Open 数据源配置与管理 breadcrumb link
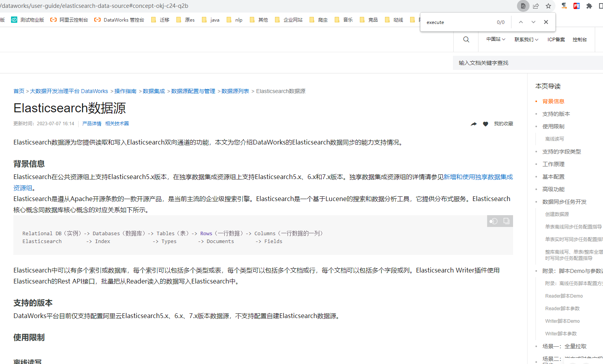603x364 pixels. click(193, 91)
